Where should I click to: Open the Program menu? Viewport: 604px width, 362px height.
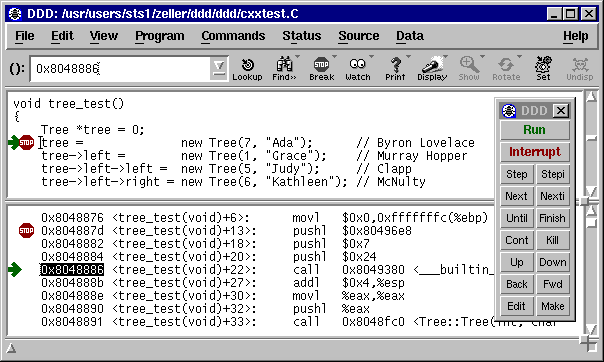click(159, 36)
